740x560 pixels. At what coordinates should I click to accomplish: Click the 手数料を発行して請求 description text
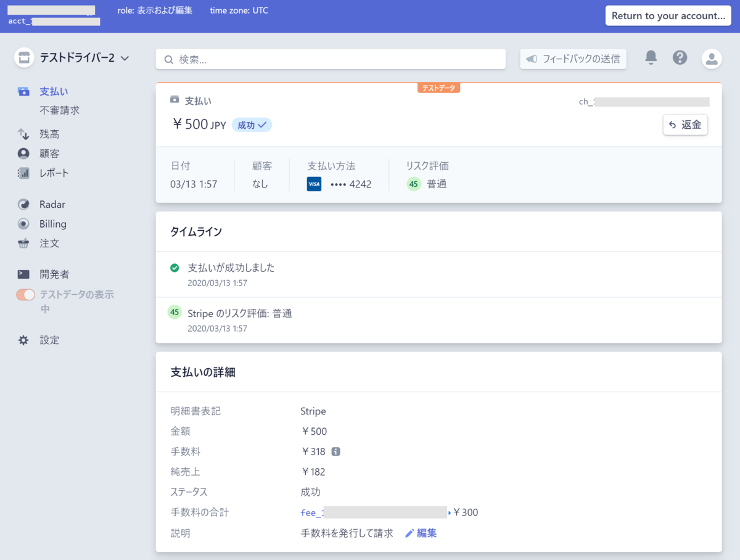(x=347, y=533)
